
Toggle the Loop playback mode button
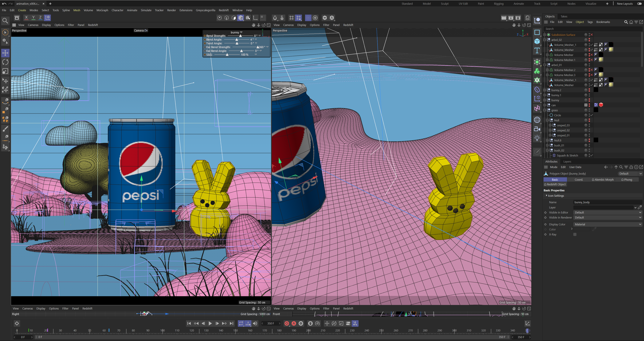click(241, 324)
